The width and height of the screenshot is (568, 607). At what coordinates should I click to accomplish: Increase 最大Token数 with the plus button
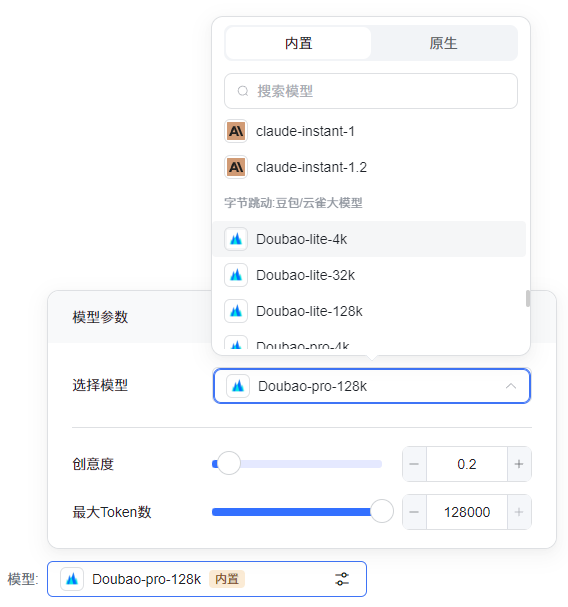tap(519, 512)
